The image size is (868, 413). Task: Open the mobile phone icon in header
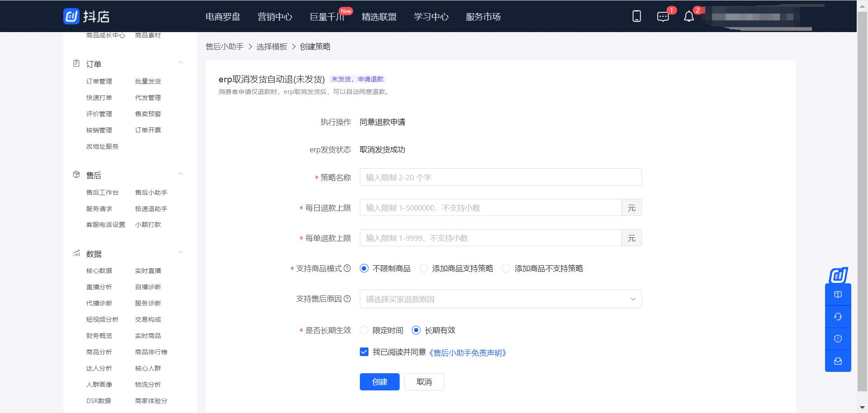coord(637,16)
